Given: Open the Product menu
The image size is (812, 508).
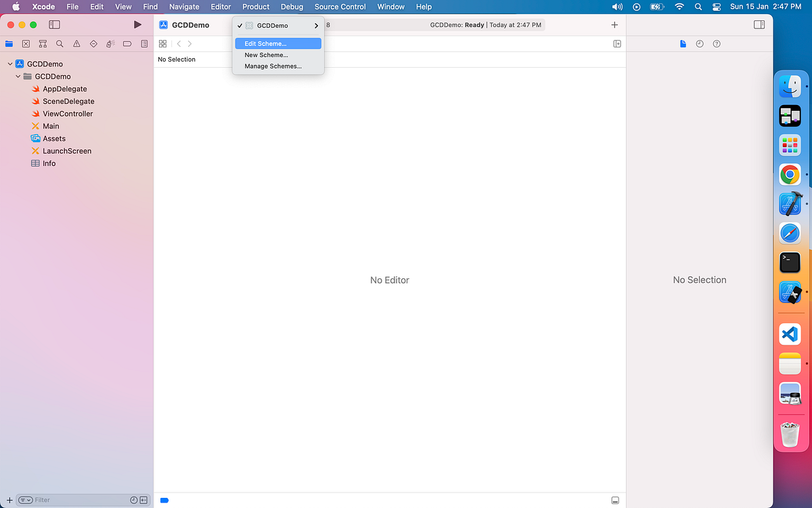Looking at the screenshot, I should 256,7.
